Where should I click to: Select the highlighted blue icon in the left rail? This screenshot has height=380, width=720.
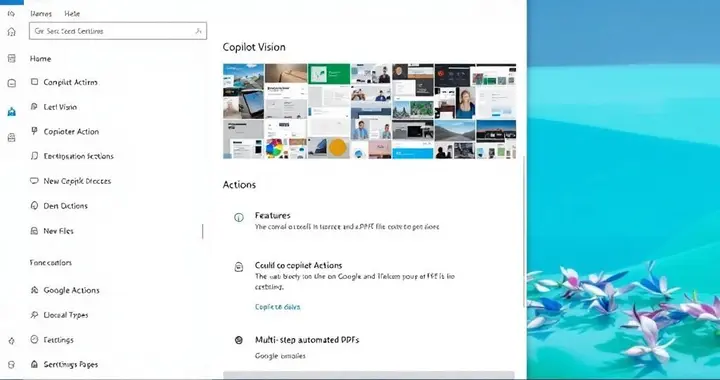point(11,112)
